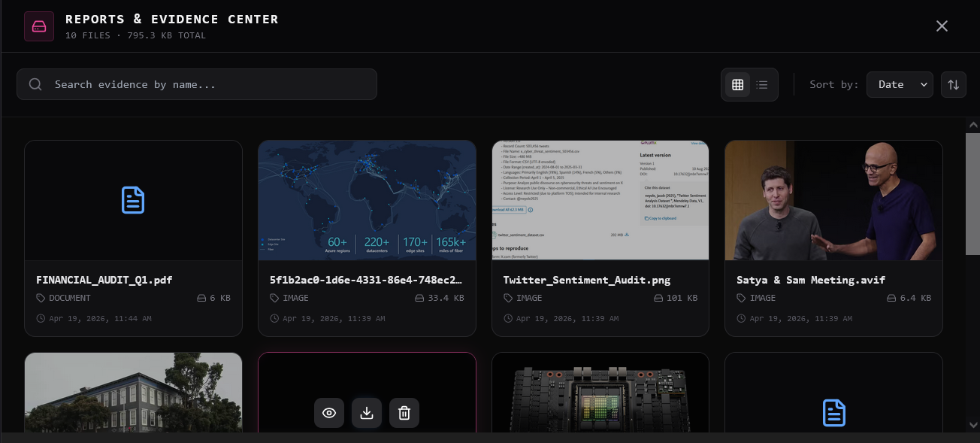980x443 pixels.
Task: Open the Sort by Date dropdown
Action: pos(900,84)
